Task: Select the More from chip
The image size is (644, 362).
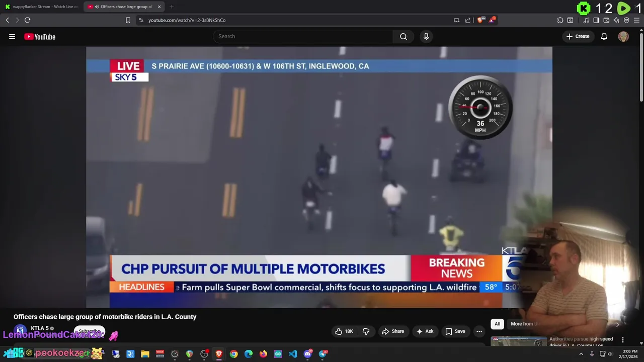Action: [x=525, y=324]
